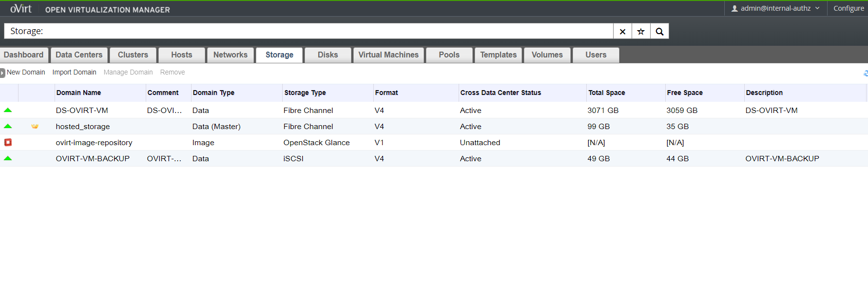Open the Hosts tab

click(181, 55)
